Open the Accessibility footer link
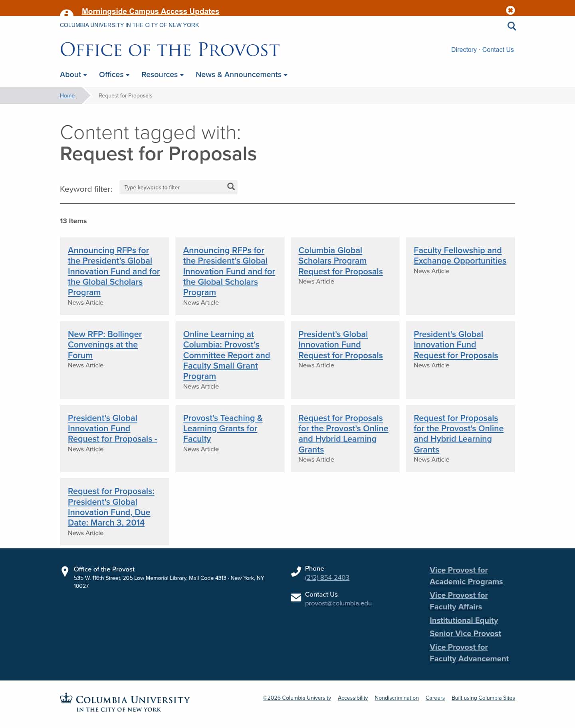This screenshot has width=575, height=728. click(353, 698)
